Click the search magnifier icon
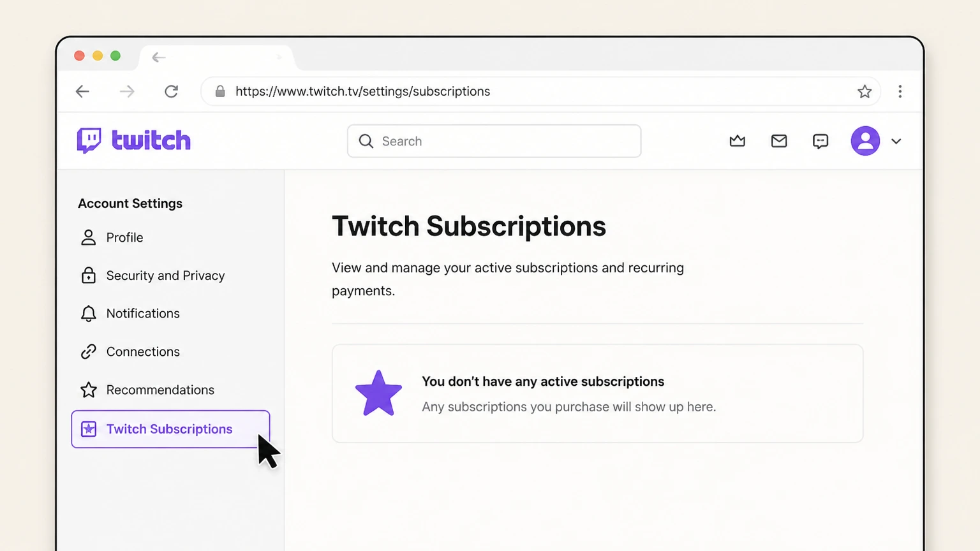980x551 pixels. [x=366, y=141]
